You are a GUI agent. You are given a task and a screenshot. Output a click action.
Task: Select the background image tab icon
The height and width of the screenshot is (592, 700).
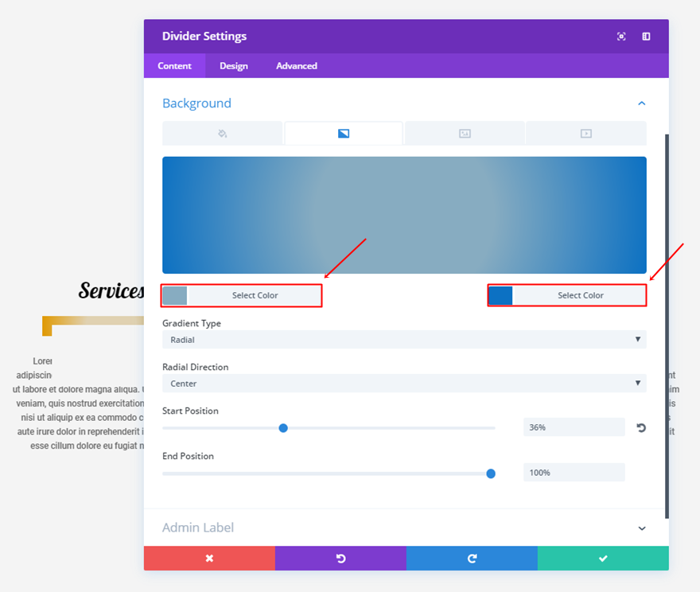(x=465, y=133)
